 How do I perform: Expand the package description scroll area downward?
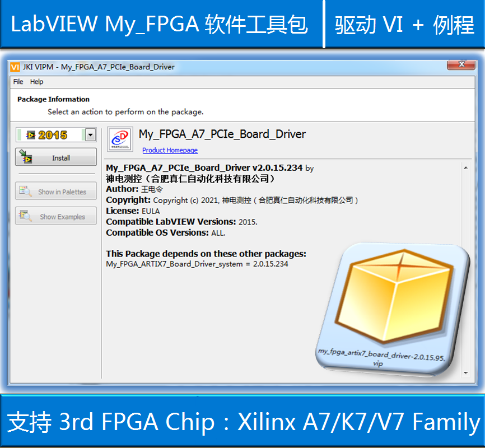point(466,372)
